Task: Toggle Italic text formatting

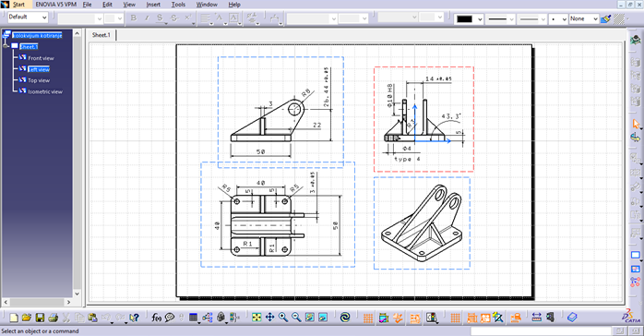Action: click(147, 18)
